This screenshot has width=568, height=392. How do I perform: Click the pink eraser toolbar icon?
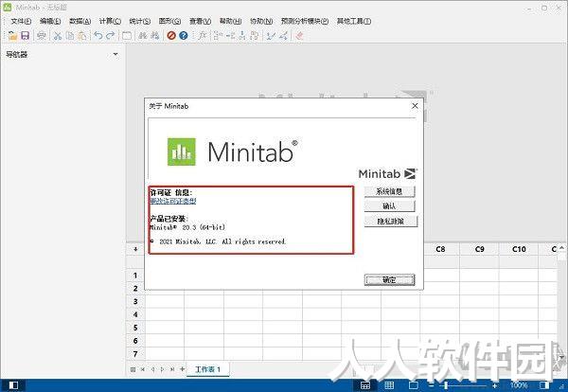tap(299, 35)
